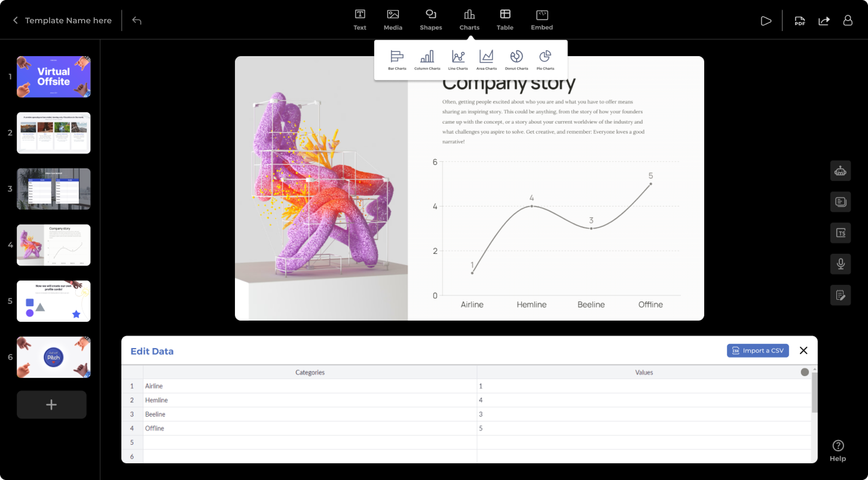The width and height of the screenshot is (868, 480).
Task: Open the user profile icon
Action: (x=848, y=21)
